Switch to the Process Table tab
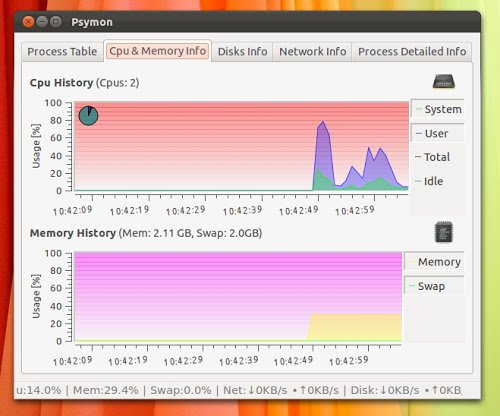The height and width of the screenshot is (416, 500). pyautogui.click(x=62, y=52)
